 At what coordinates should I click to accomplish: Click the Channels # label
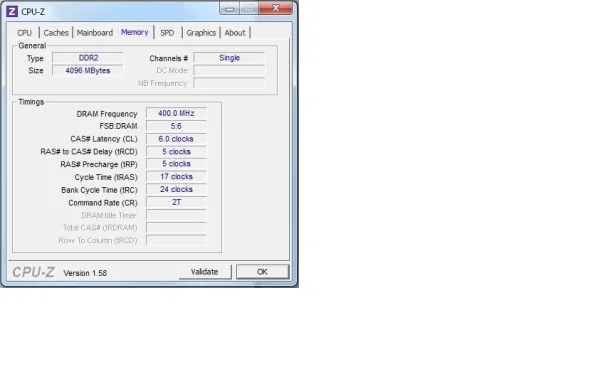click(x=168, y=58)
